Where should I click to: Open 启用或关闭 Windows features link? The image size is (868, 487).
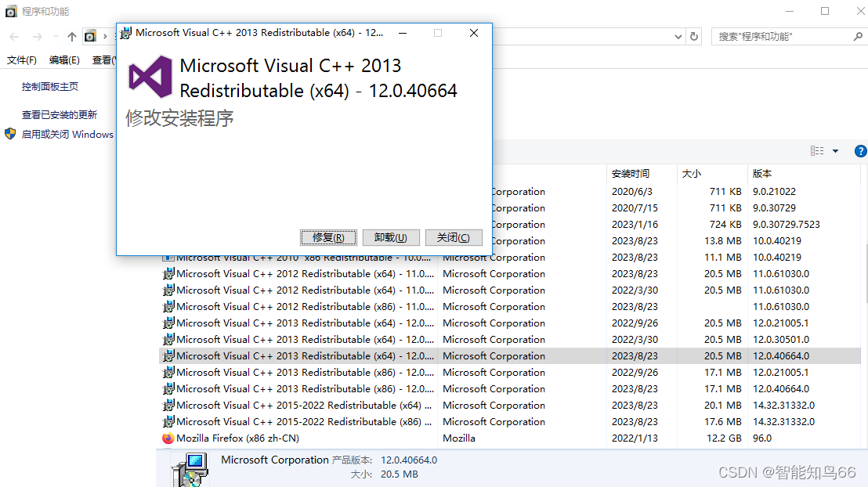[x=67, y=134]
